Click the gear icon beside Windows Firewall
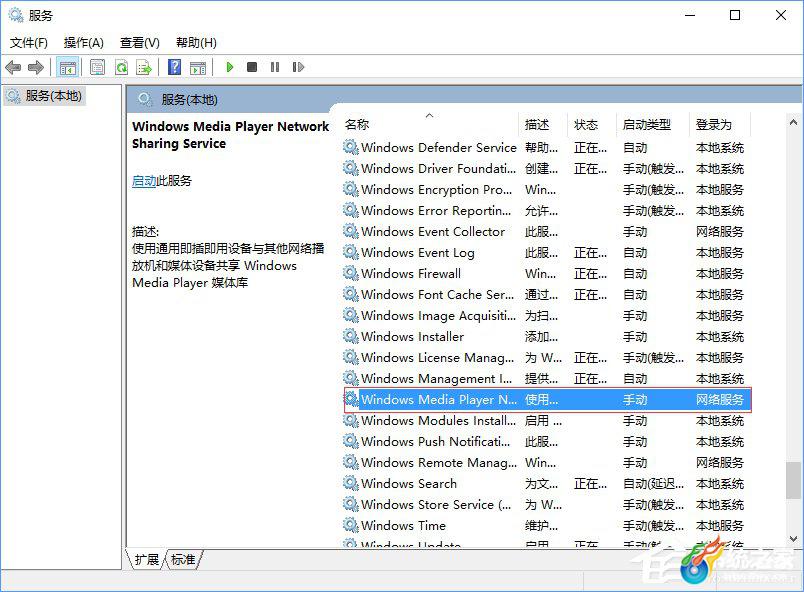This screenshot has width=804, height=592. point(351,273)
